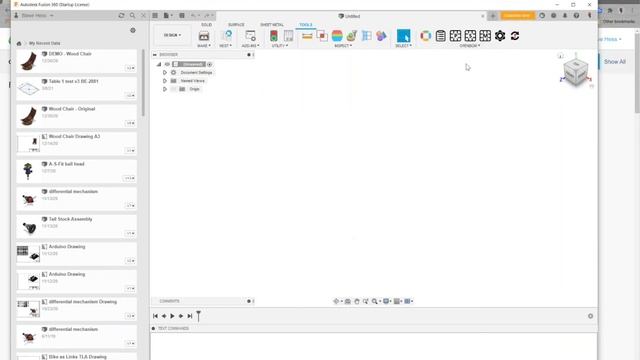
Task: Expand the Origin node in browser
Action: pos(164,89)
